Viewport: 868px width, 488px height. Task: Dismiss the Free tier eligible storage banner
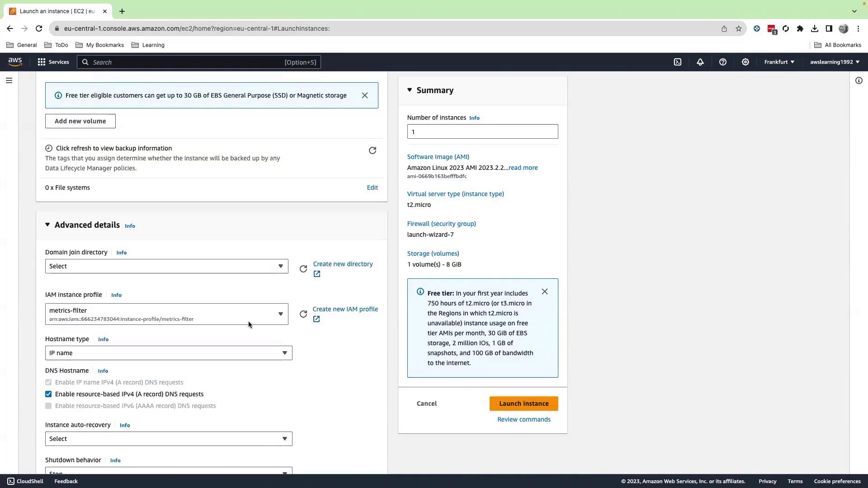[365, 95]
